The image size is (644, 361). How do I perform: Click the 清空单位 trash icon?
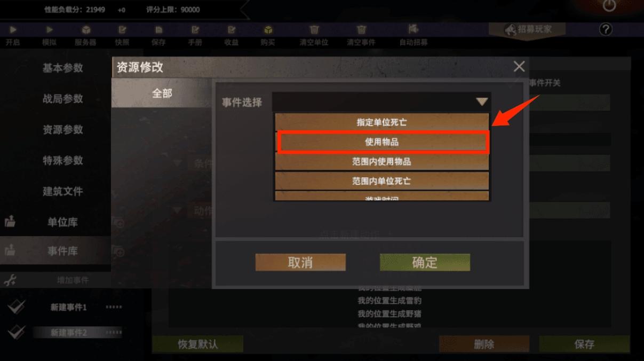pyautogui.click(x=314, y=30)
